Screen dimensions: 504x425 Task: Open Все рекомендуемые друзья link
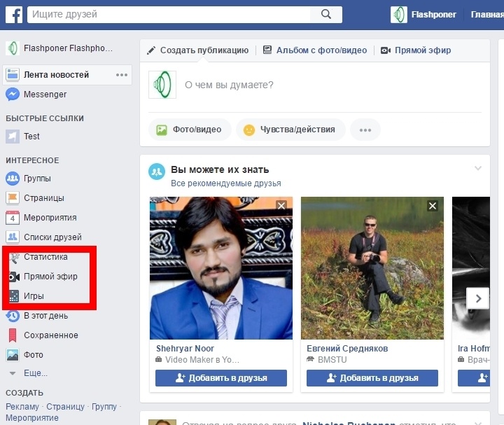coord(226,183)
